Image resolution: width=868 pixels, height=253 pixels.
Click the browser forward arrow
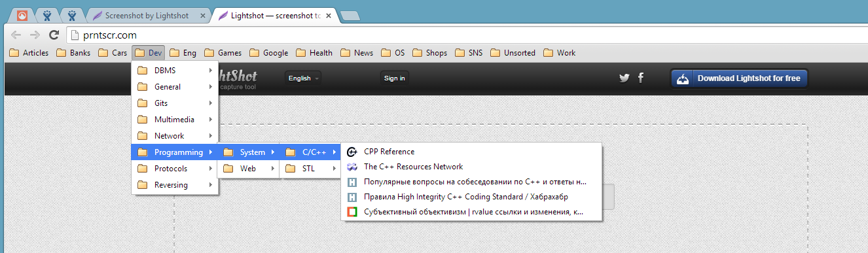point(35,35)
